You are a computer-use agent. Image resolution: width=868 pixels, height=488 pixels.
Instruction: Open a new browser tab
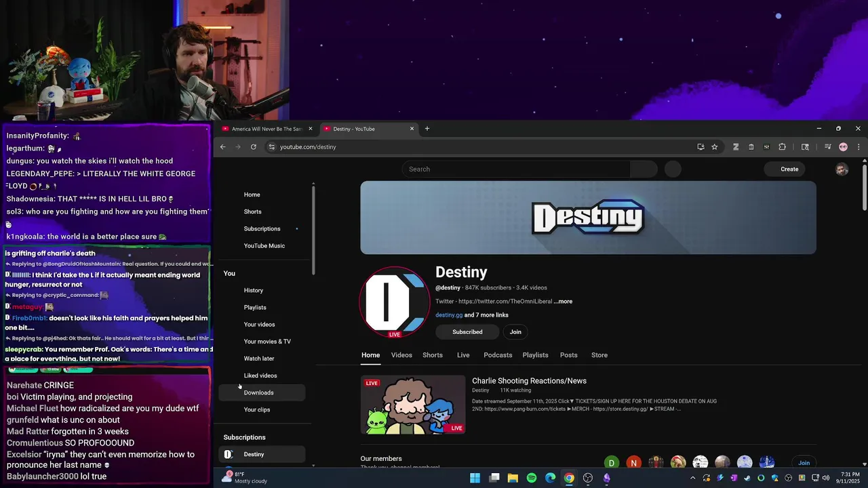[x=427, y=129]
